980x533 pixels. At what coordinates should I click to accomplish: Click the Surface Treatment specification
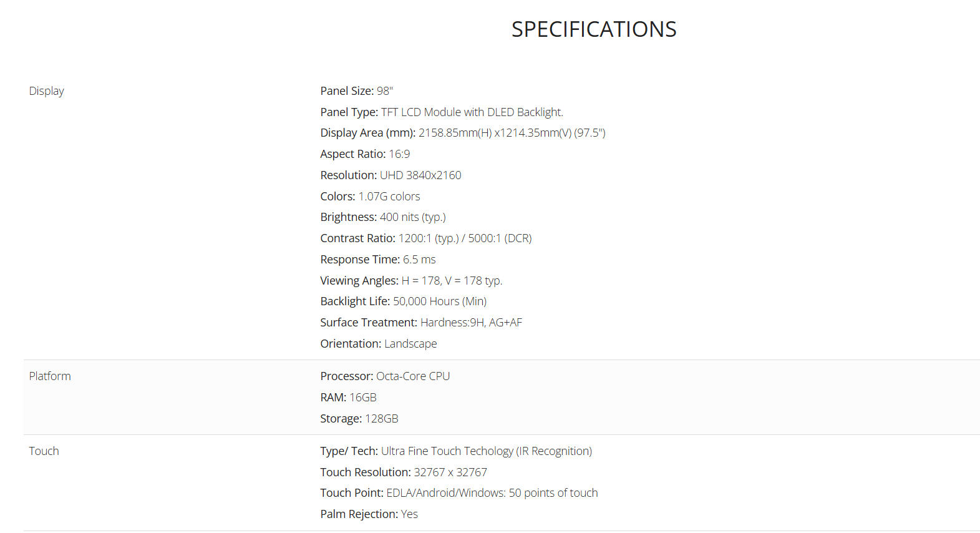(421, 323)
